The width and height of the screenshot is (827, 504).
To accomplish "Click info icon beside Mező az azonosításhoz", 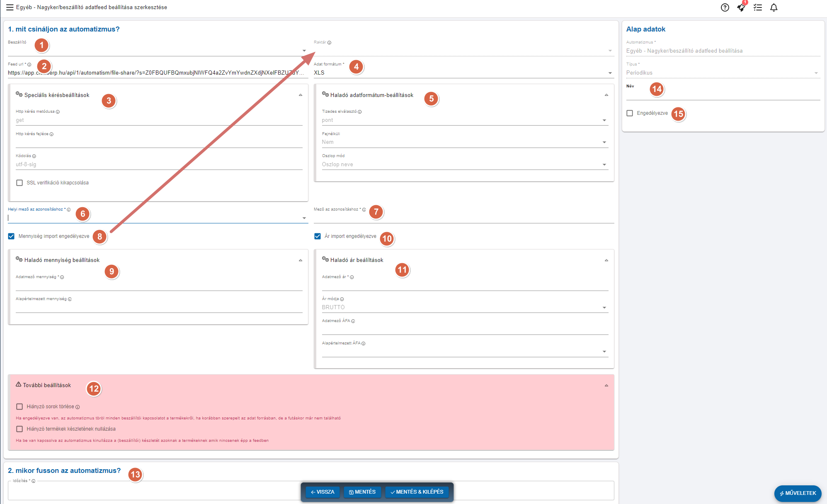I will tap(364, 210).
